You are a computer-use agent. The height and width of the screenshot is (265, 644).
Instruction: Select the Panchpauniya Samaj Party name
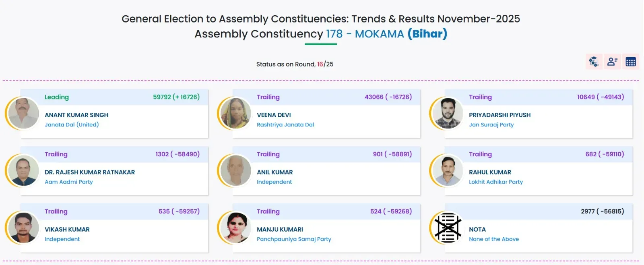(294, 239)
